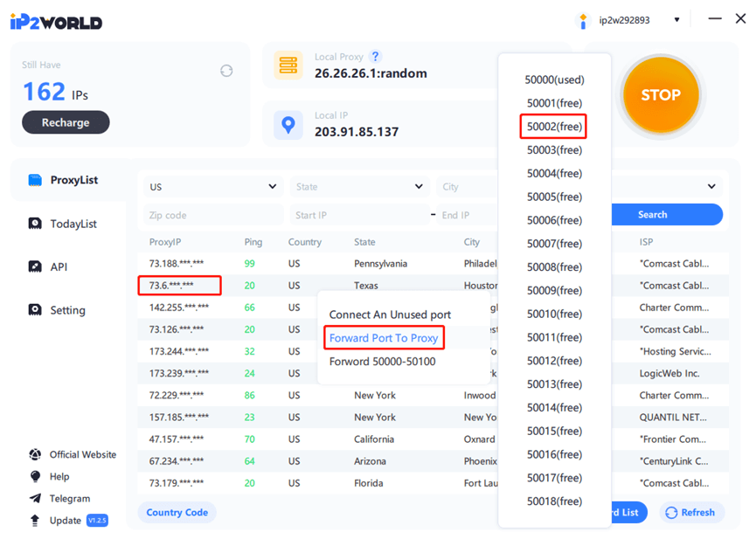Open the Telegram link
This screenshot has width=756, height=546.
[x=70, y=498]
